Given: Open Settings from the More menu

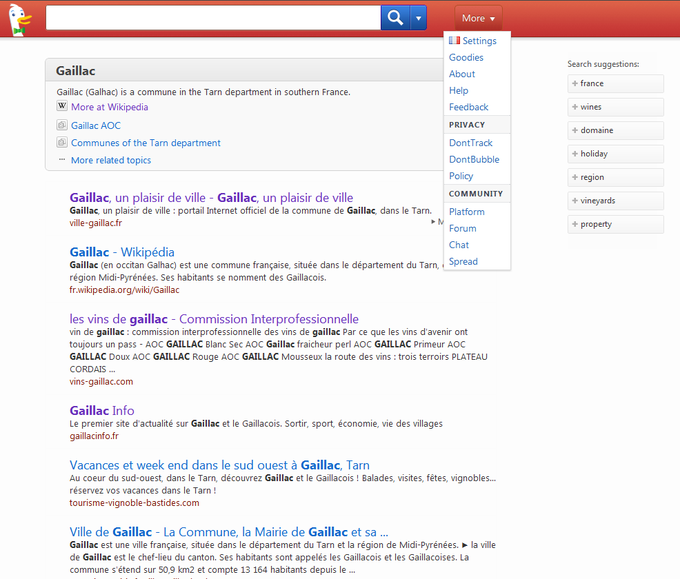Looking at the screenshot, I should point(479,41).
